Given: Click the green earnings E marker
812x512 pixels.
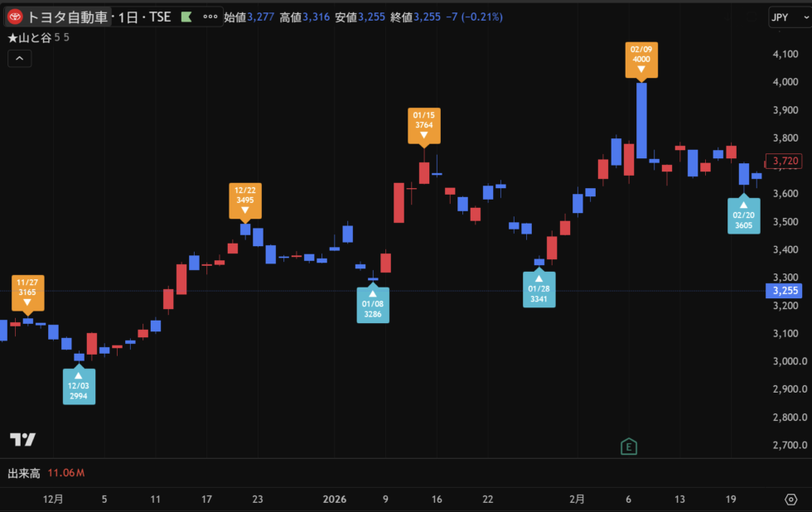Looking at the screenshot, I should (629, 447).
